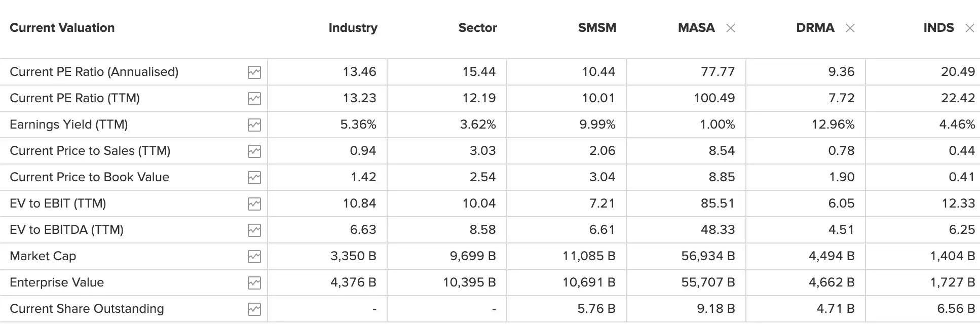Show chart for Current Price to Sales

click(x=254, y=151)
